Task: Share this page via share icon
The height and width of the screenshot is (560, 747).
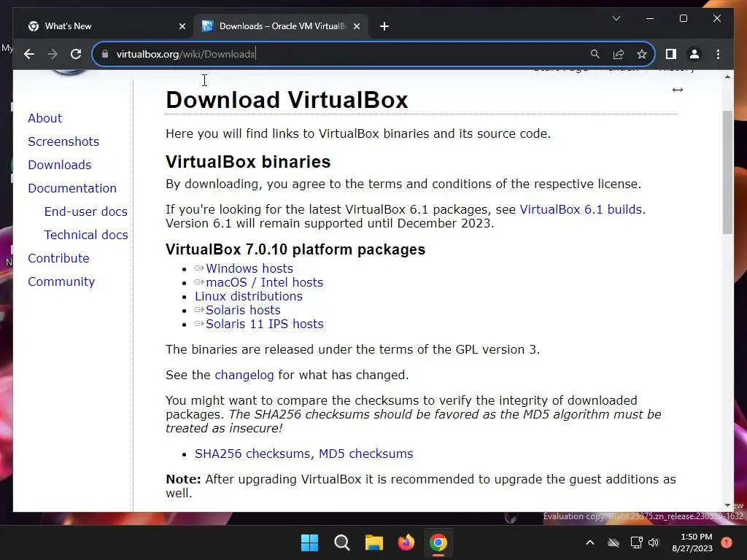Action: point(619,54)
